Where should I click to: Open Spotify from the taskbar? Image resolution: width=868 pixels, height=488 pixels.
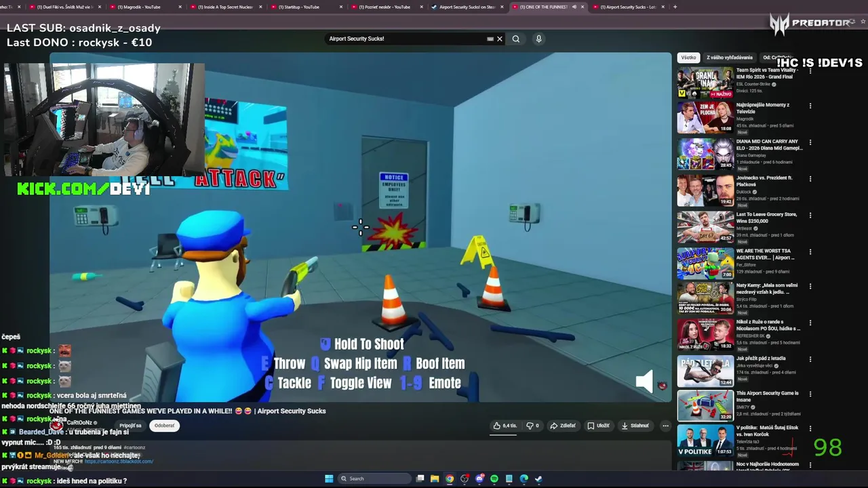(494, 479)
